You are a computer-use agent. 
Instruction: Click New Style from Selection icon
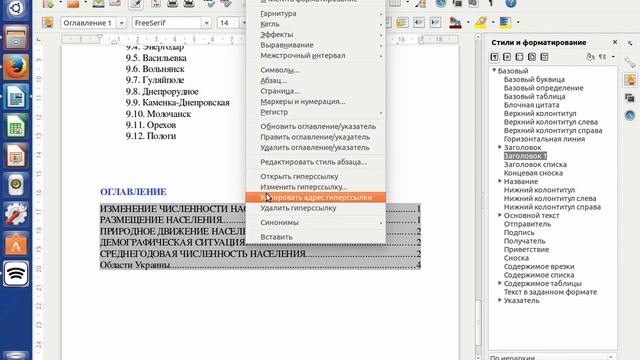tap(602, 57)
